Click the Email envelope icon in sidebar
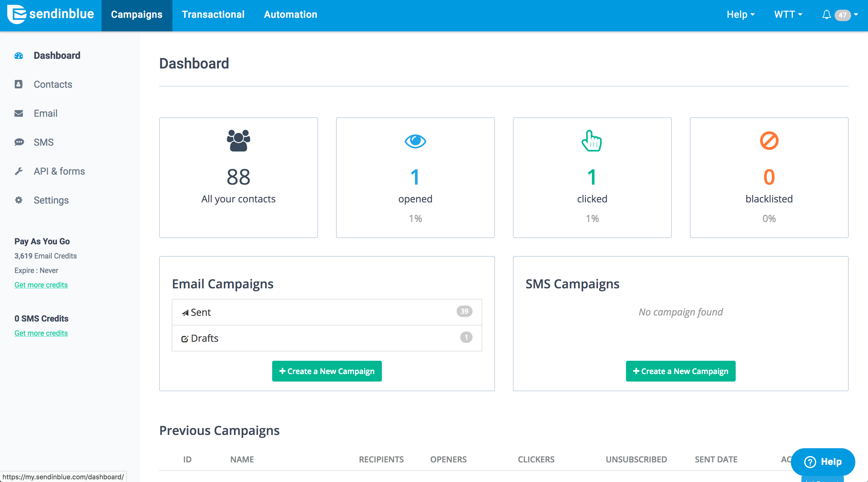The image size is (868, 482). click(x=19, y=113)
